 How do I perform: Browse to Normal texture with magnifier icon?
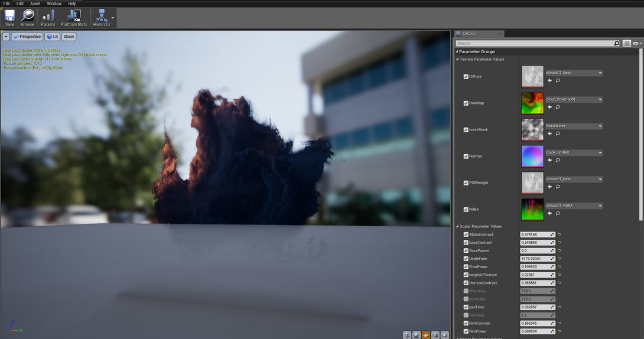(558, 160)
